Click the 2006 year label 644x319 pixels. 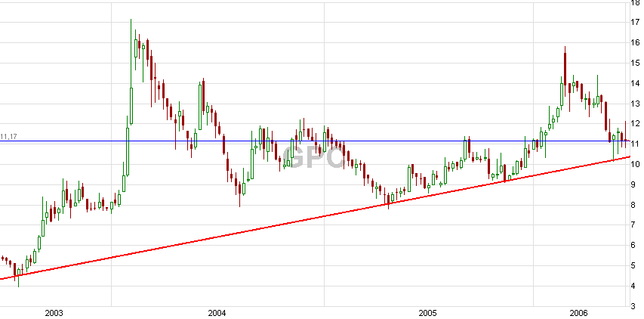[578, 313]
